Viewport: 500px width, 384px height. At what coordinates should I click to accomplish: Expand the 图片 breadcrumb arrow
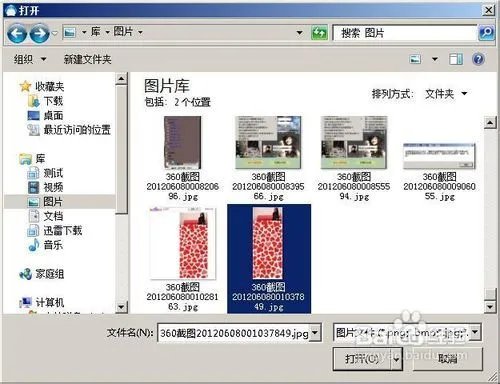[140, 32]
